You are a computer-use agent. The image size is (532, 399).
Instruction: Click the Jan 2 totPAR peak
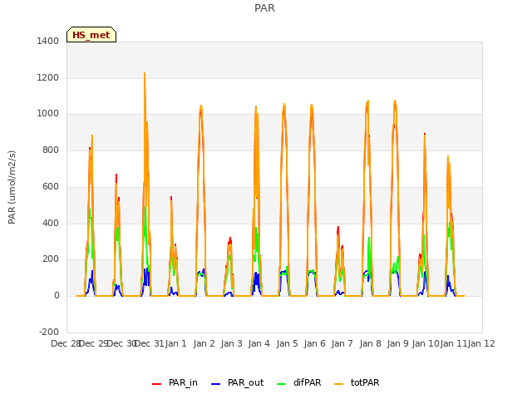(x=201, y=106)
